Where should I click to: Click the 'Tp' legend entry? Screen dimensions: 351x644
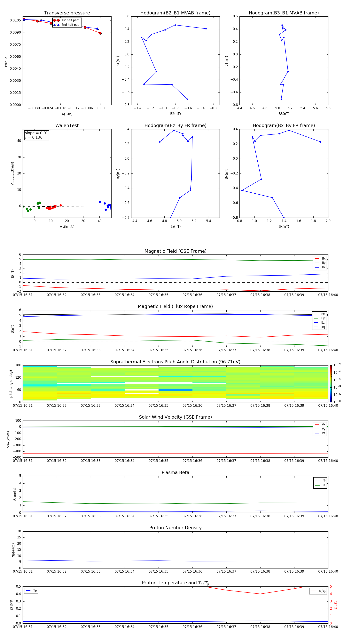pos(31,591)
